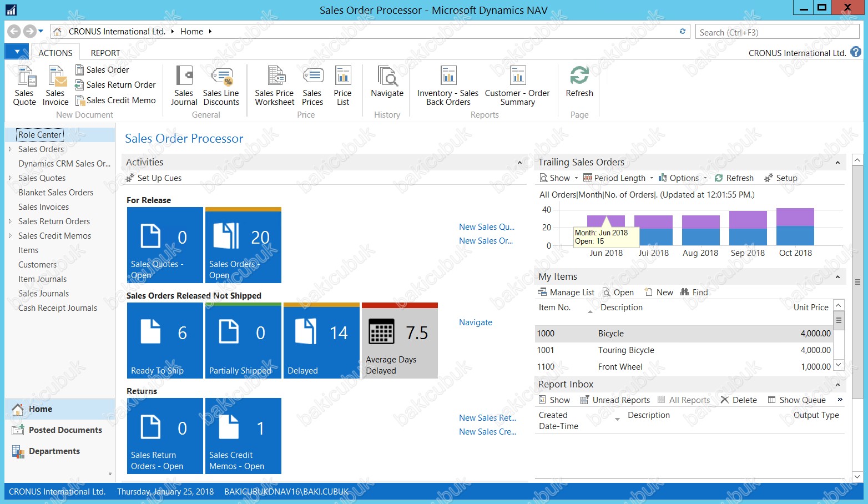Expand the Sales Quotes tree node
868x504 pixels.
point(10,178)
